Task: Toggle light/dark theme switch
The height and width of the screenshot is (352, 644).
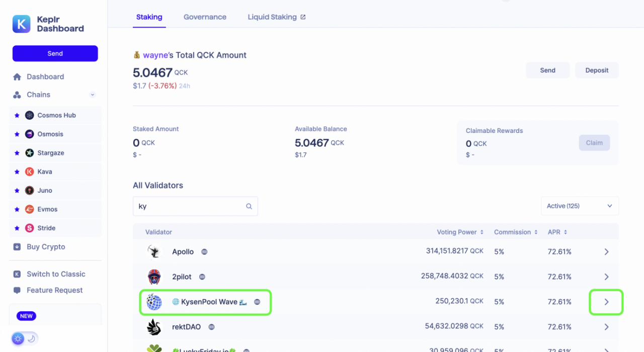Action: point(25,339)
